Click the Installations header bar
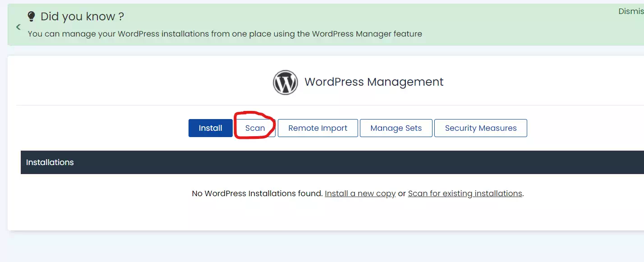This screenshot has height=262, width=644. click(x=332, y=162)
